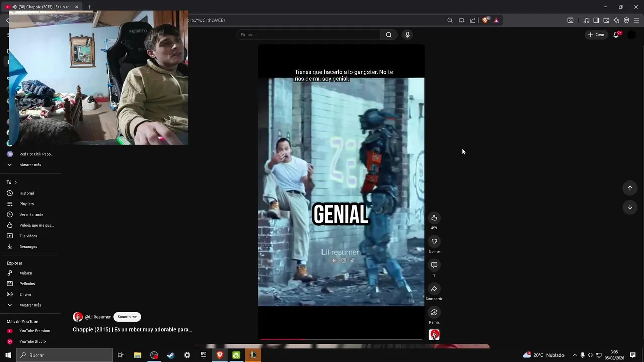Show hidden system tray icons
The image size is (644, 362).
coord(575,355)
